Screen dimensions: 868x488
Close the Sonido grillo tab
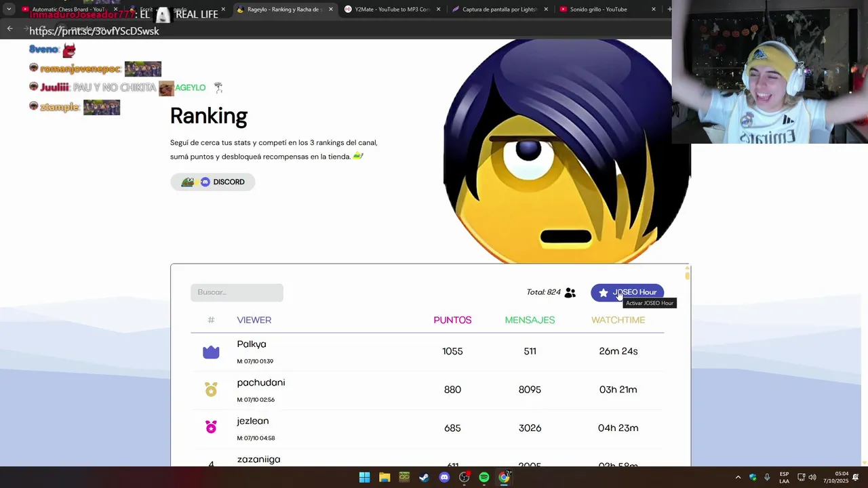coord(654,9)
